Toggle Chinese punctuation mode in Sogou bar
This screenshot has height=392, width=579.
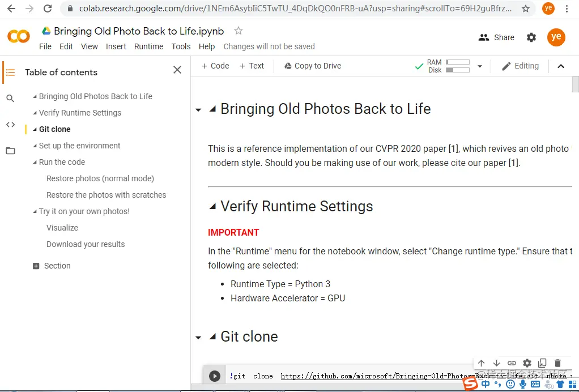tap(498, 384)
